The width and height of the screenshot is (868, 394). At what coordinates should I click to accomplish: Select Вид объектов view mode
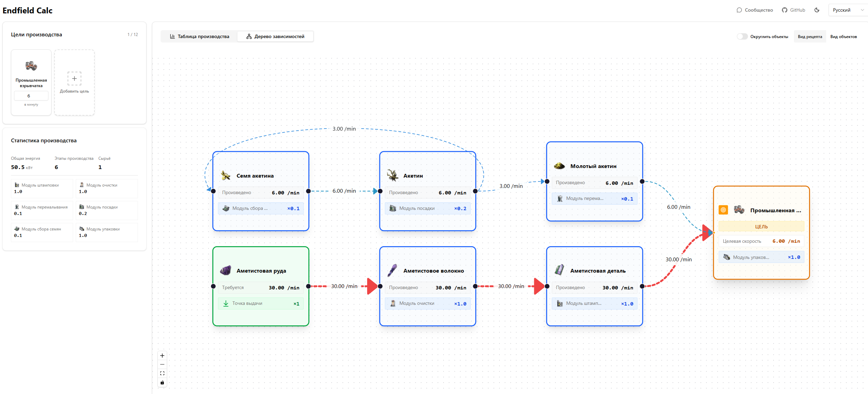coord(843,37)
